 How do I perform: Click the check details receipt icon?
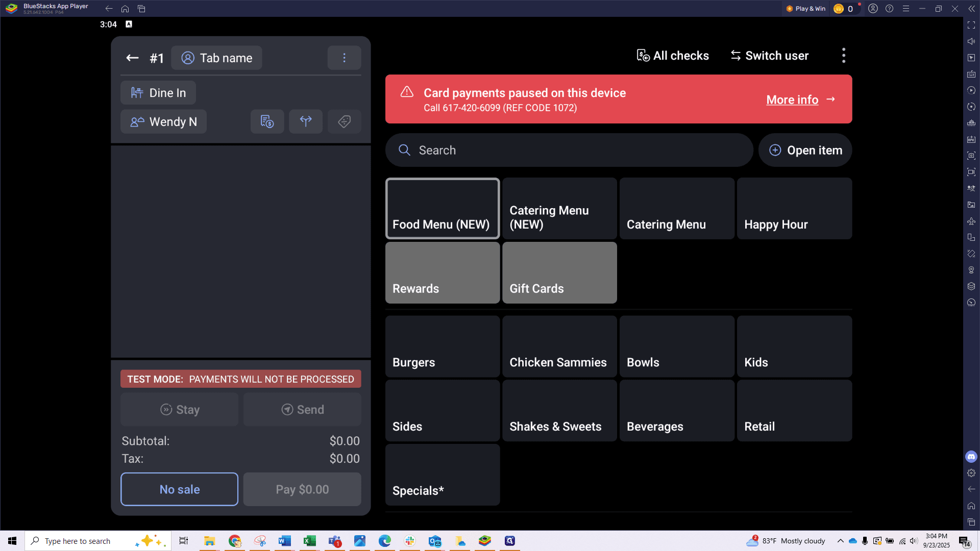coord(267,121)
